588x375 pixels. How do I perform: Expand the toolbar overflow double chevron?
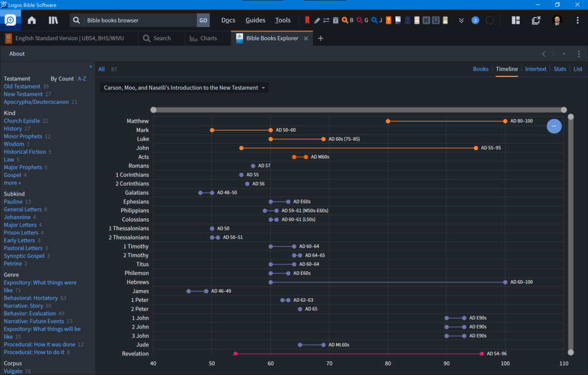click(461, 20)
